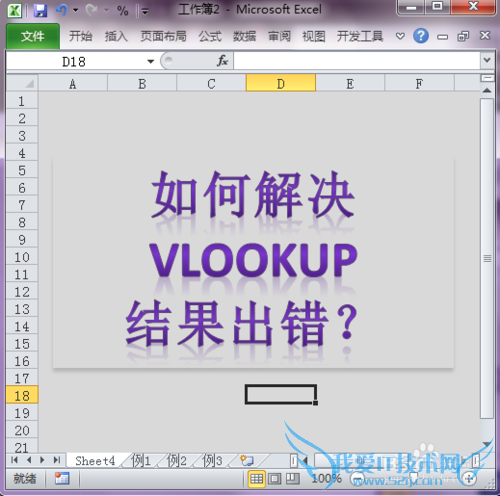Viewport: 500px width, 496px height.
Task: Select the Sheet4 sheet tab
Action: point(95,461)
